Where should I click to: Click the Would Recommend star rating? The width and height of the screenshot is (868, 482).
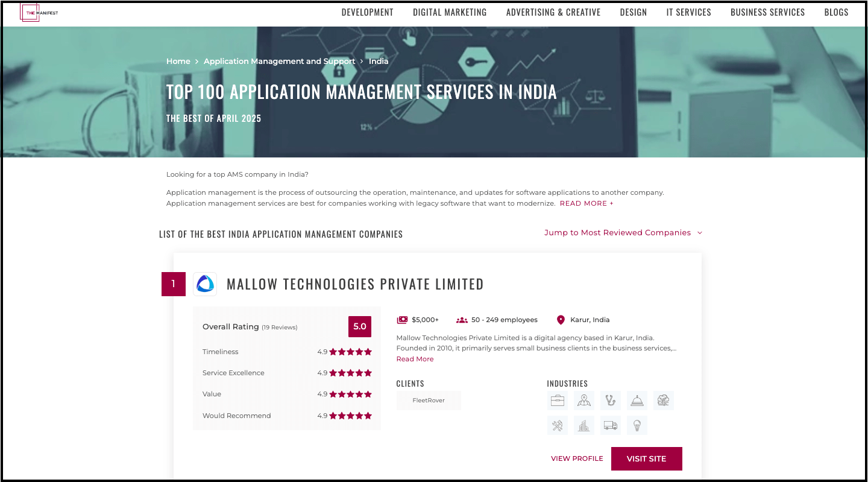click(x=350, y=416)
